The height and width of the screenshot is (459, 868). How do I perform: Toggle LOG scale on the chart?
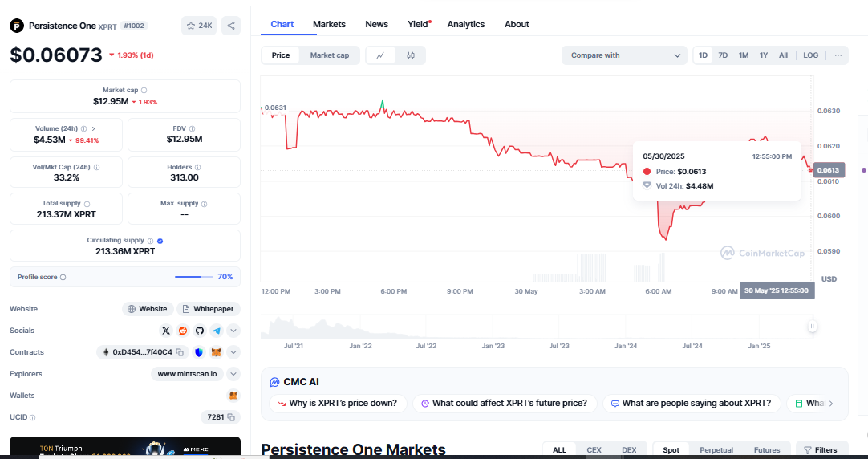(810, 55)
